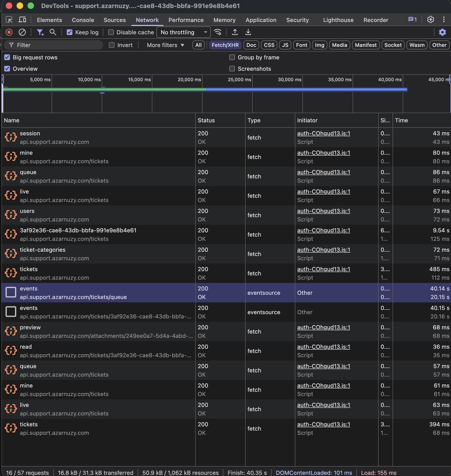Uncheck the Overview checkbox

7,69
